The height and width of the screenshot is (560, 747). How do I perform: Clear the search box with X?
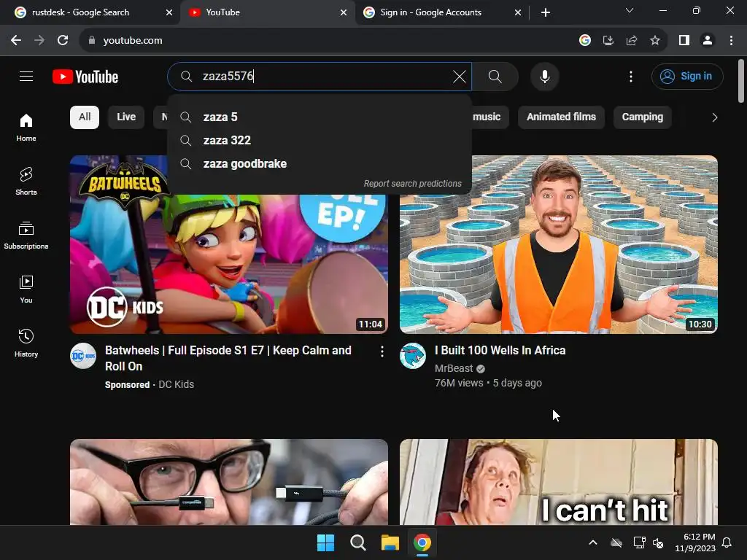click(460, 76)
